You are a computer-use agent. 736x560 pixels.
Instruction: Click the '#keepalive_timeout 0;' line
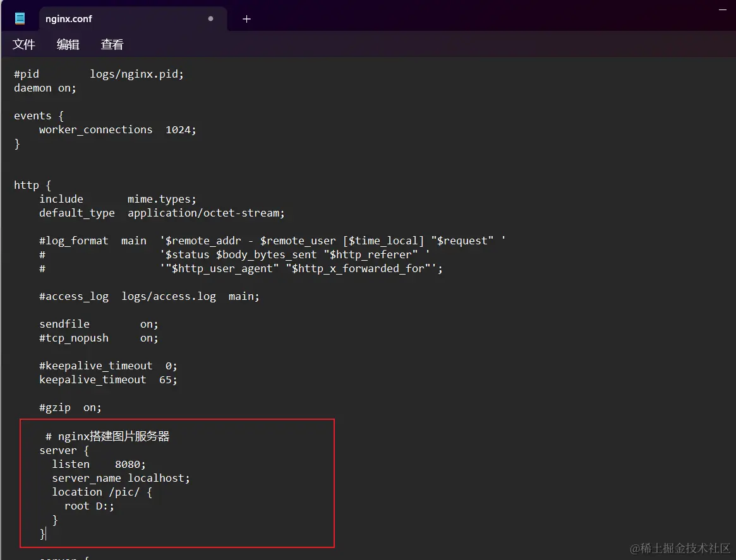109,366
